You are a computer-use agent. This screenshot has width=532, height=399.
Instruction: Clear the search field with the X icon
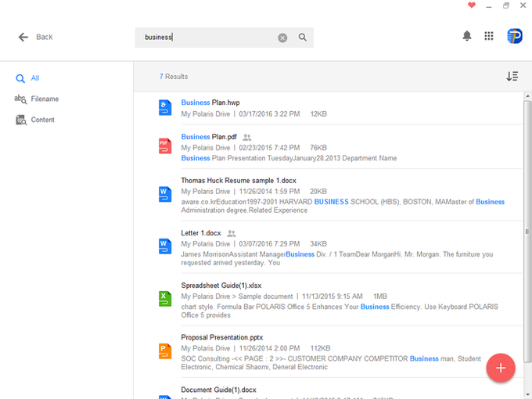coord(282,38)
